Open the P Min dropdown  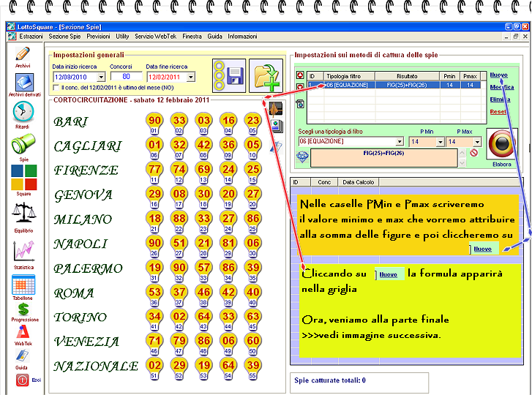(x=440, y=142)
